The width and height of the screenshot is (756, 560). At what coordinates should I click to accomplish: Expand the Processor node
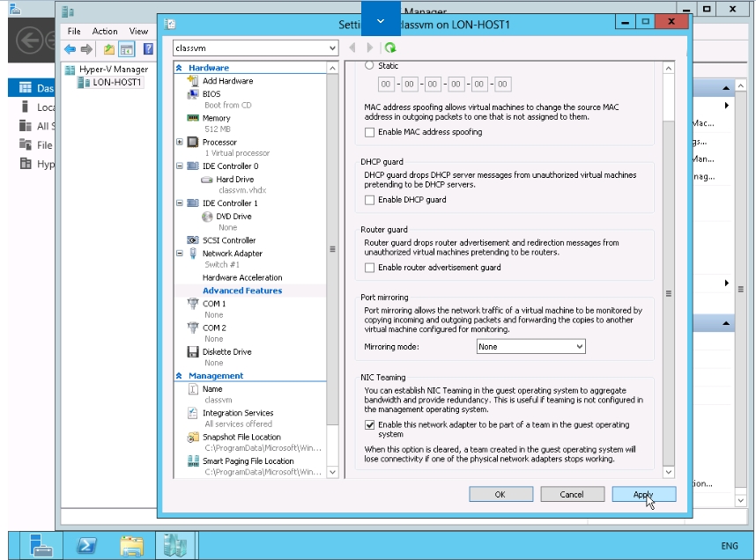180,142
